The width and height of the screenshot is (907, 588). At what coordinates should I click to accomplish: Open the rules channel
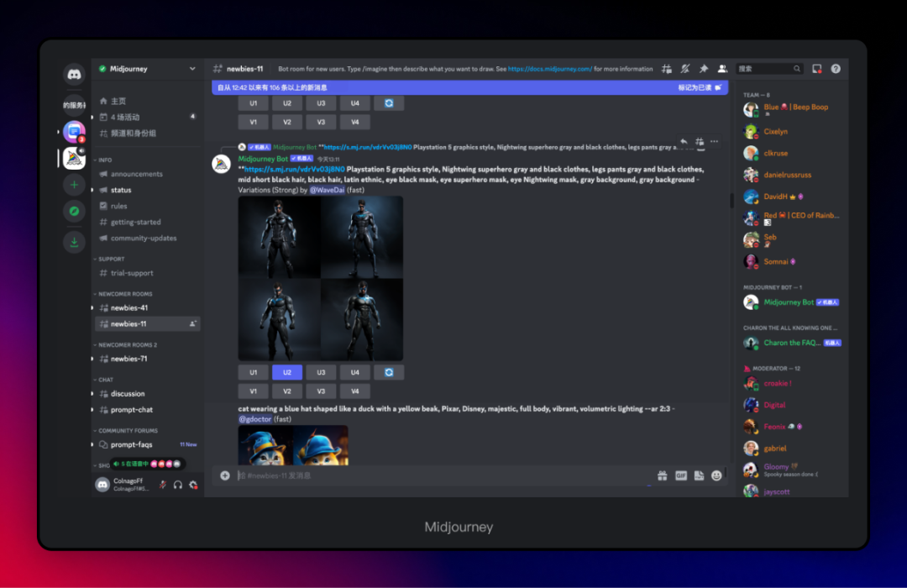point(148,206)
